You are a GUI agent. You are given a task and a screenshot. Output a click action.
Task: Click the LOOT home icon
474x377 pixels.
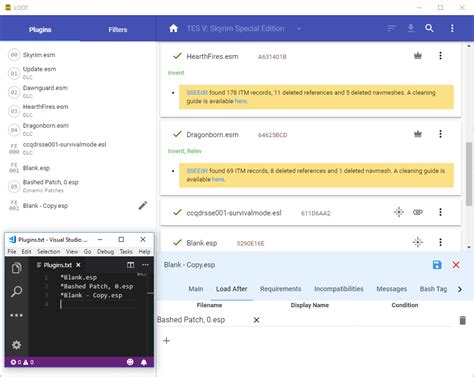pyautogui.click(x=173, y=28)
